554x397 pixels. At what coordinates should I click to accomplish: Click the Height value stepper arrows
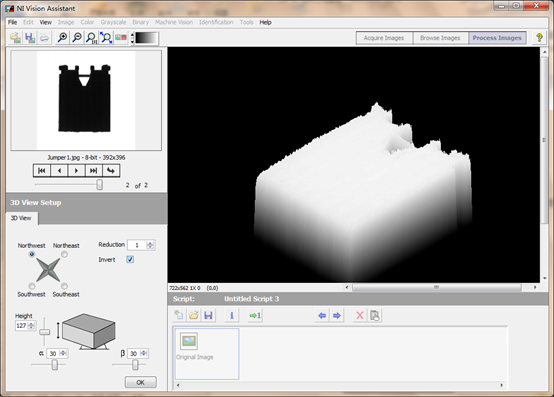pyautogui.click(x=31, y=325)
